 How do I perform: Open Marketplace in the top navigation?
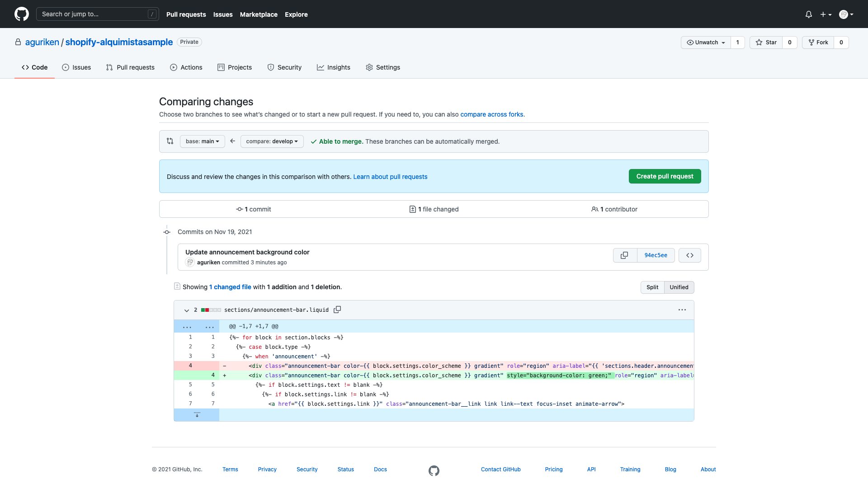pyautogui.click(x=259, y=14)
